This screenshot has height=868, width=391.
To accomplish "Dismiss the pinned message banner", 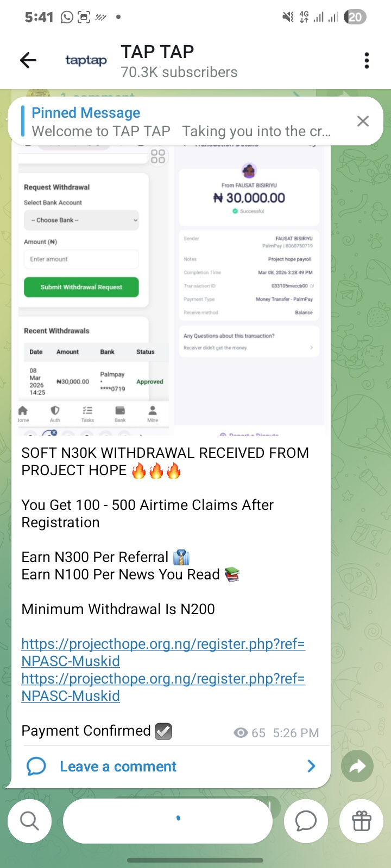I will coord(363,121).
